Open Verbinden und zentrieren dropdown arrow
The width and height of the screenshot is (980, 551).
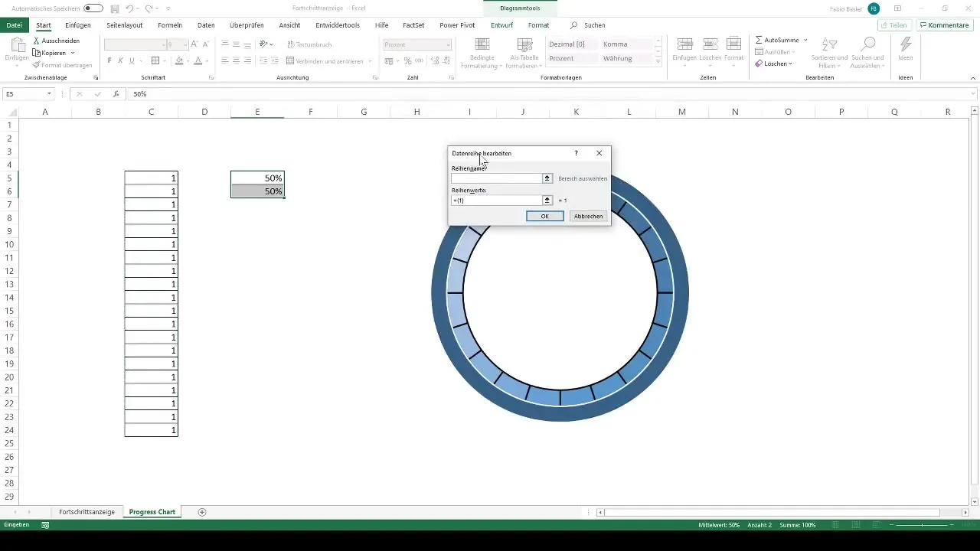coord(370,60)
